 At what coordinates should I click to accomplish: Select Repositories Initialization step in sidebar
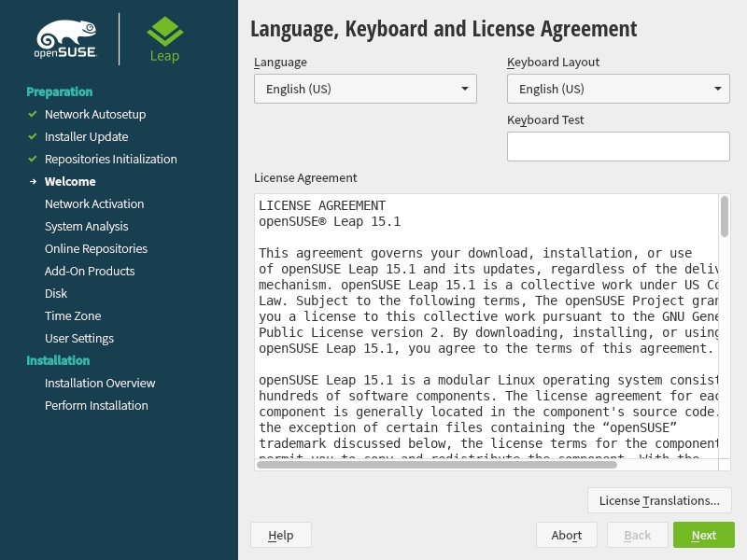click(110, 159)
